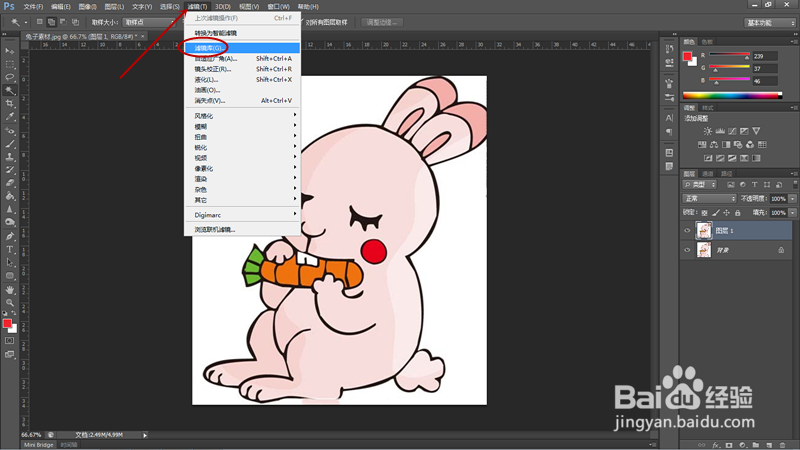Toggle layer filtering switch
The image size is (800, 450).
coord(795,184)
